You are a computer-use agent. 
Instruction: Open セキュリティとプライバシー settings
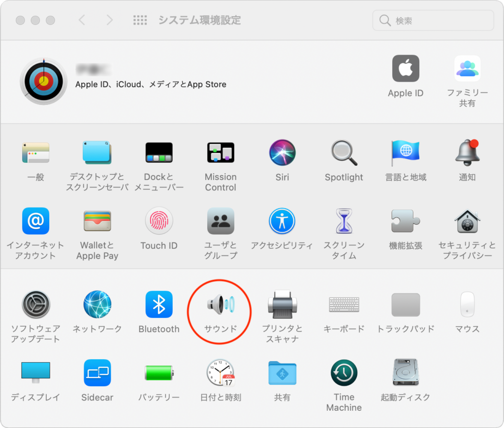pyautogui.click(x=467, y=221)
